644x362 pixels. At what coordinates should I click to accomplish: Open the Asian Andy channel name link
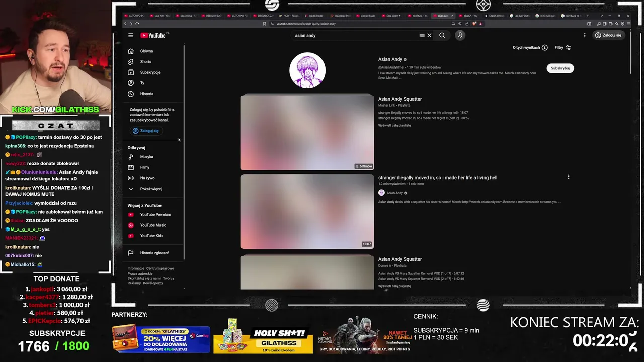tap(390, 59)
